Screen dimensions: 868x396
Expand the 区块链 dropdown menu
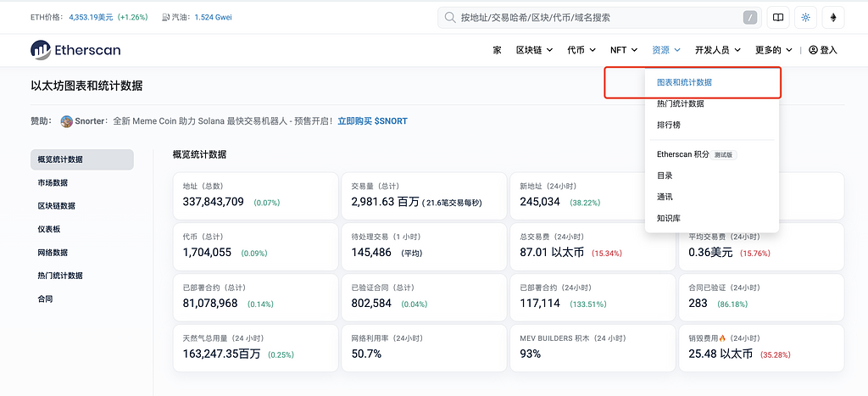[x=537, y=50]
